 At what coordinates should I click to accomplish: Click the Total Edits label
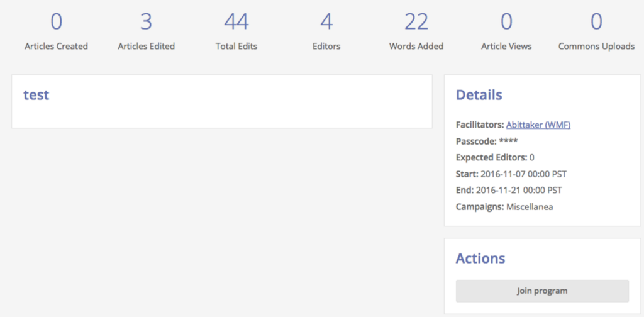coord(236,47)
